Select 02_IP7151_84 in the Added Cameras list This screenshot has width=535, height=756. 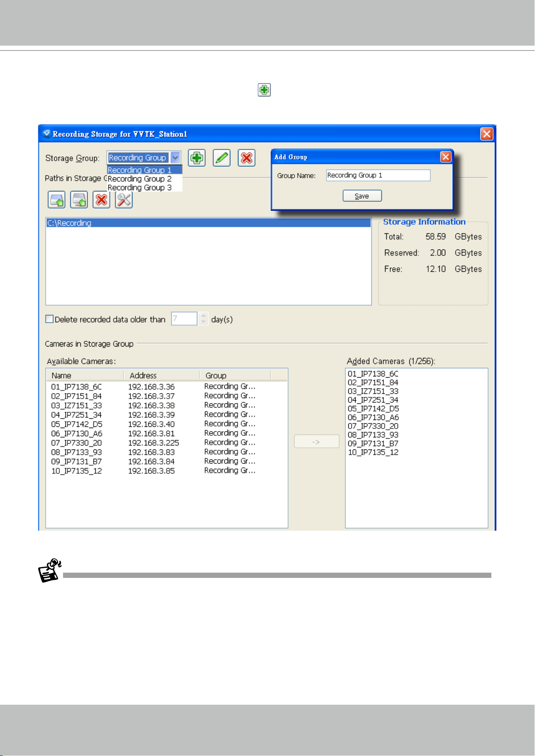point(373,382)
